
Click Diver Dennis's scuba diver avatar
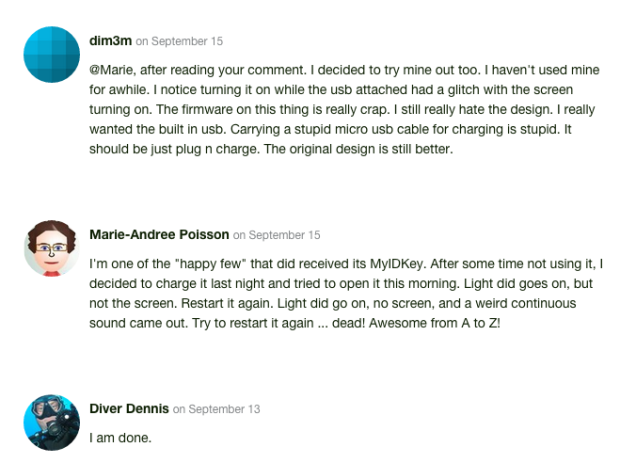[51, 423]
